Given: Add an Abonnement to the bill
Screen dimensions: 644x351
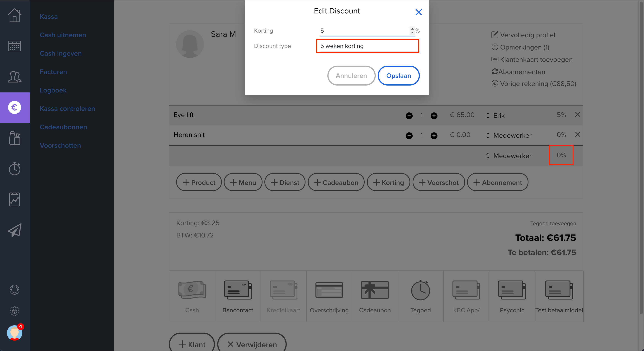Looking at the screenshot, I should (x=498, y=182).
